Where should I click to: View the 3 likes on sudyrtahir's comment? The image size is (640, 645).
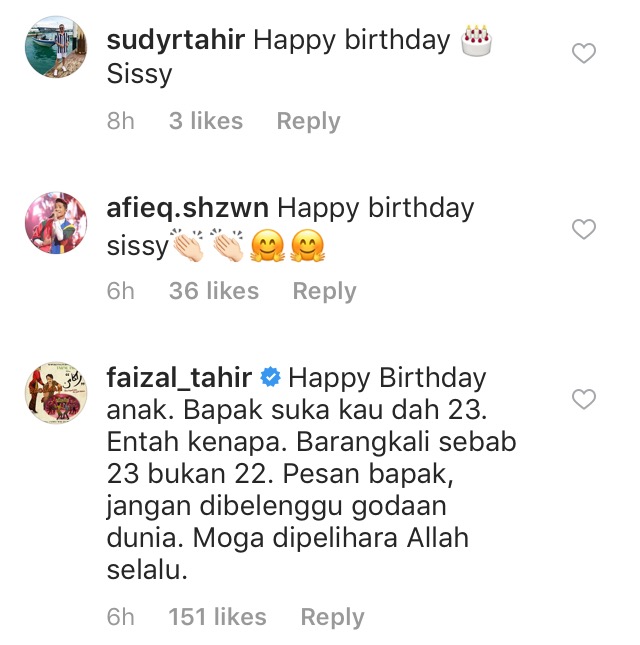coord(206,121)
